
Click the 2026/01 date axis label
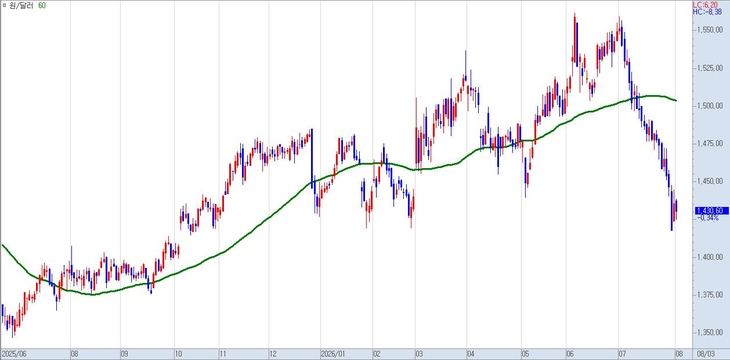click(x=332, y=353)
